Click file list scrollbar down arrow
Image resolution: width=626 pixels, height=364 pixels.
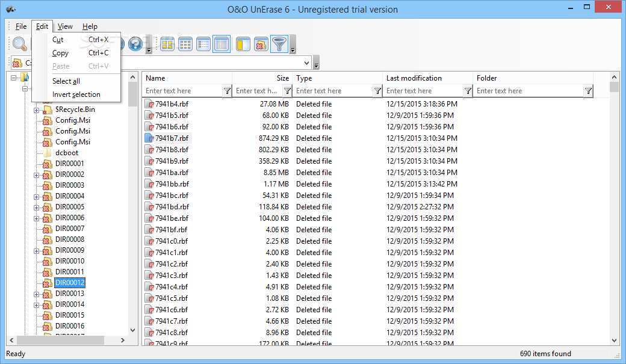coord(614,341)
